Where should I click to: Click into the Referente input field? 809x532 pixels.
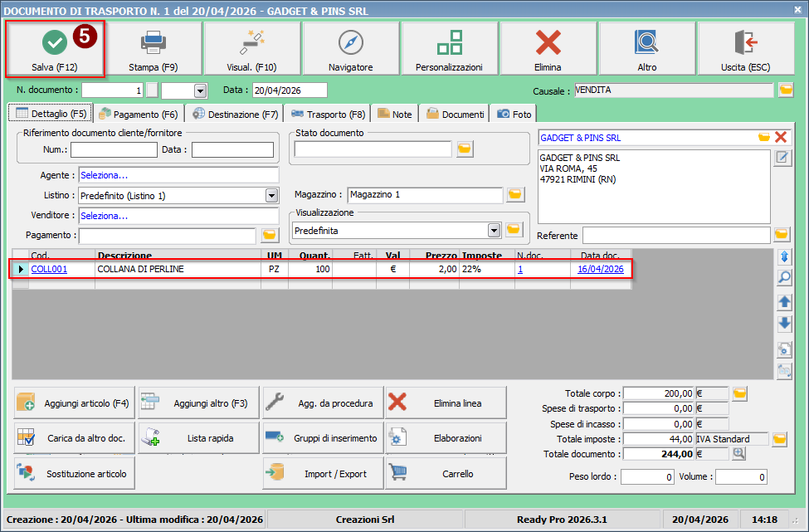pyautogui.click(x=676, y=236)
